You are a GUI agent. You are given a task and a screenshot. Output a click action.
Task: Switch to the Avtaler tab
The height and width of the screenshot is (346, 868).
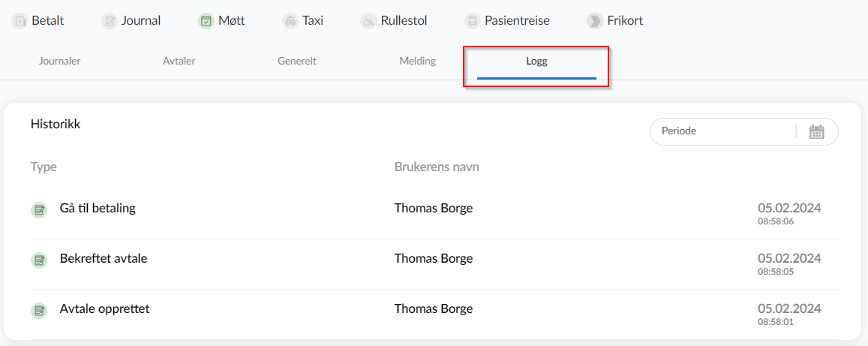coord(179,61)
